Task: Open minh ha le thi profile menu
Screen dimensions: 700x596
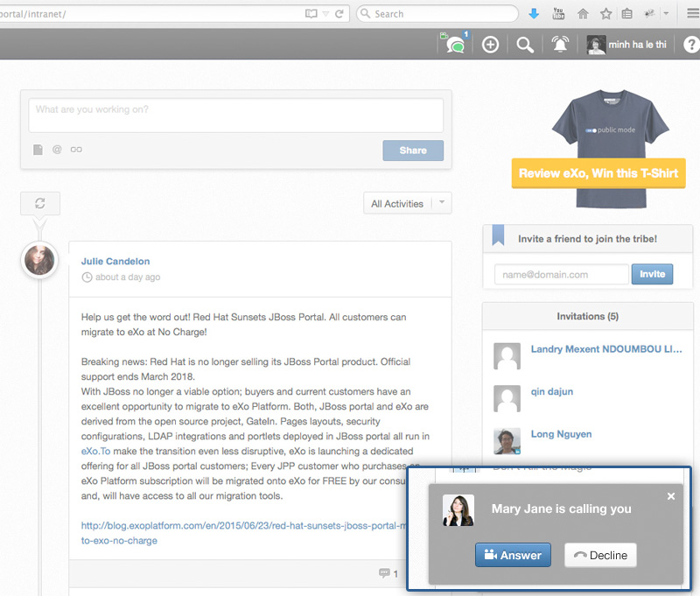Action: 626,45
